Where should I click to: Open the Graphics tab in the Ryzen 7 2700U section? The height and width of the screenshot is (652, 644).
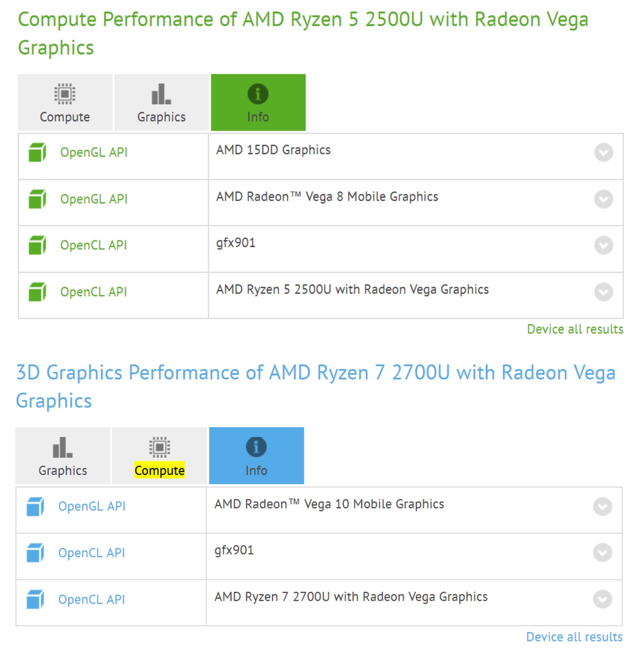click(x=63, y=456)
